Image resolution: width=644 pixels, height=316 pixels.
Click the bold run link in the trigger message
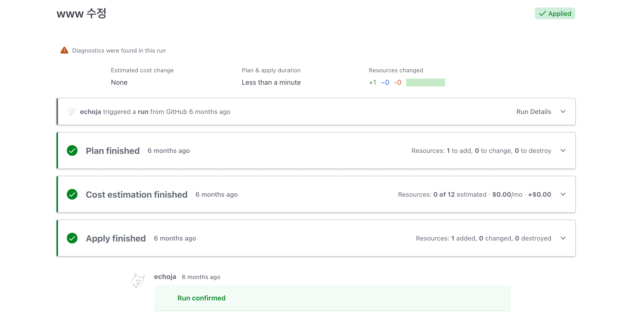(143, 112)
